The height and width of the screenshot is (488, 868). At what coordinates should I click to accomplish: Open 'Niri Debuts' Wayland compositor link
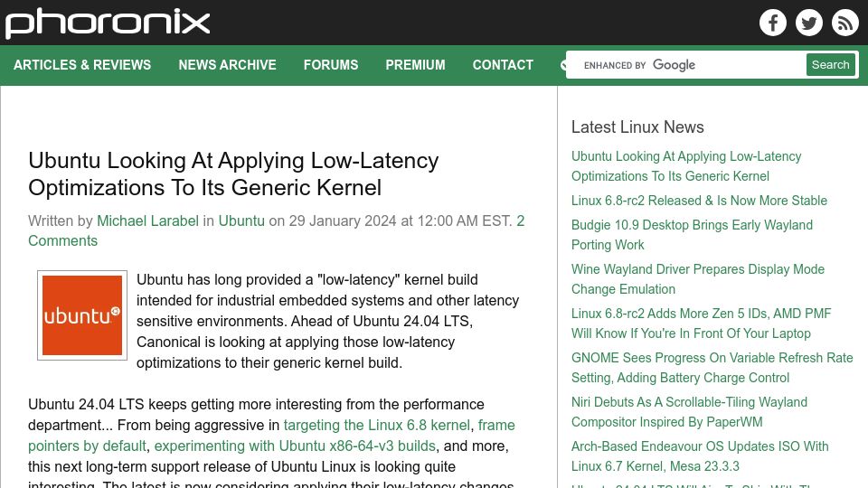(689, 412)
